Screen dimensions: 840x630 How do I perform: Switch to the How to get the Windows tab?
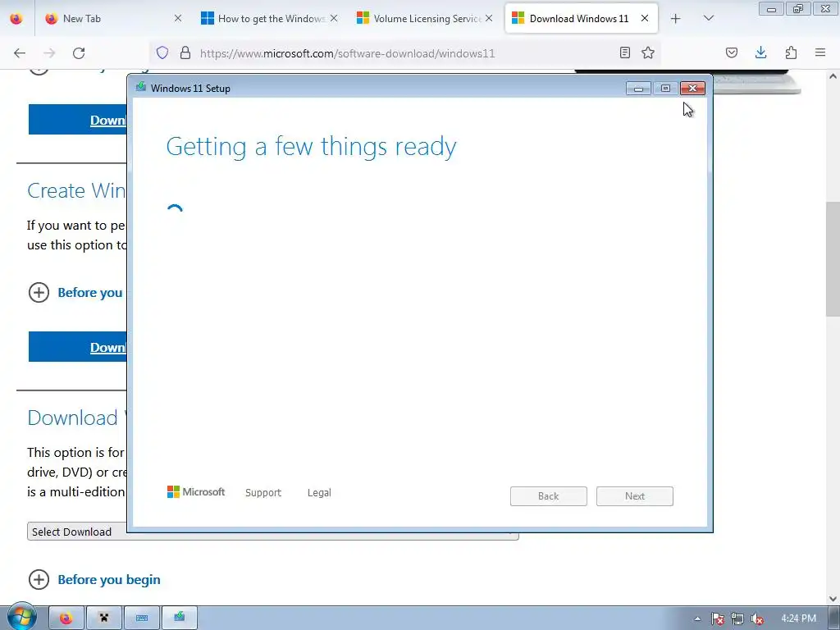269,18
